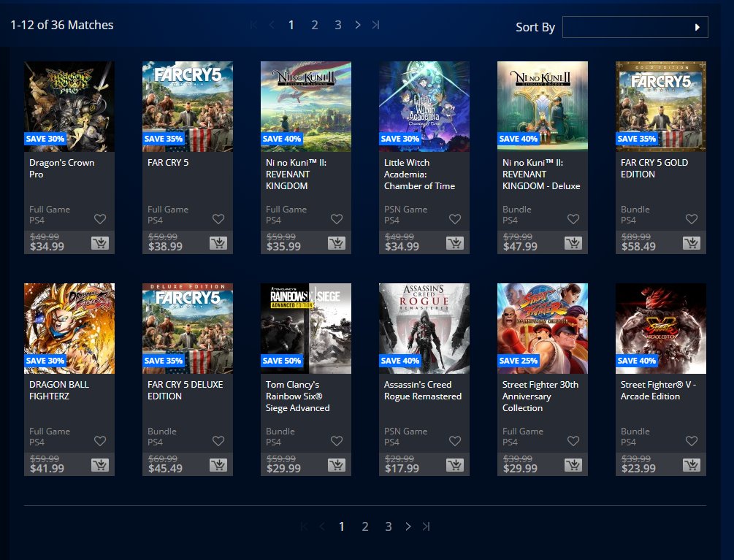The image size is (734, 560).
Task: Jump to first page in top pagination
Action: tap(253, 25)
